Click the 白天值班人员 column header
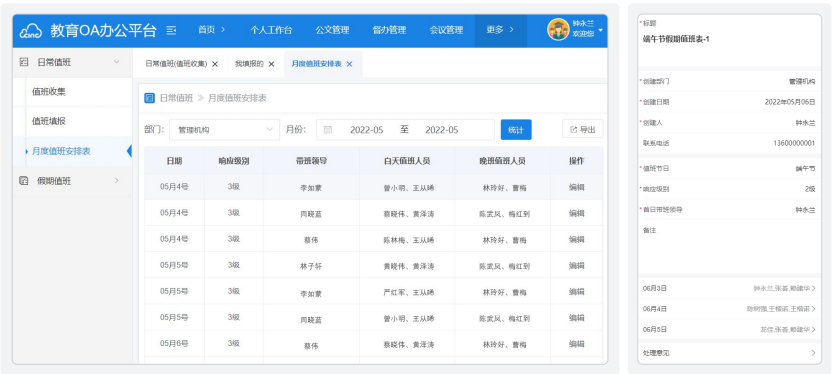Image resolution: width=835 pixels, height=374 pixels. 407,160
